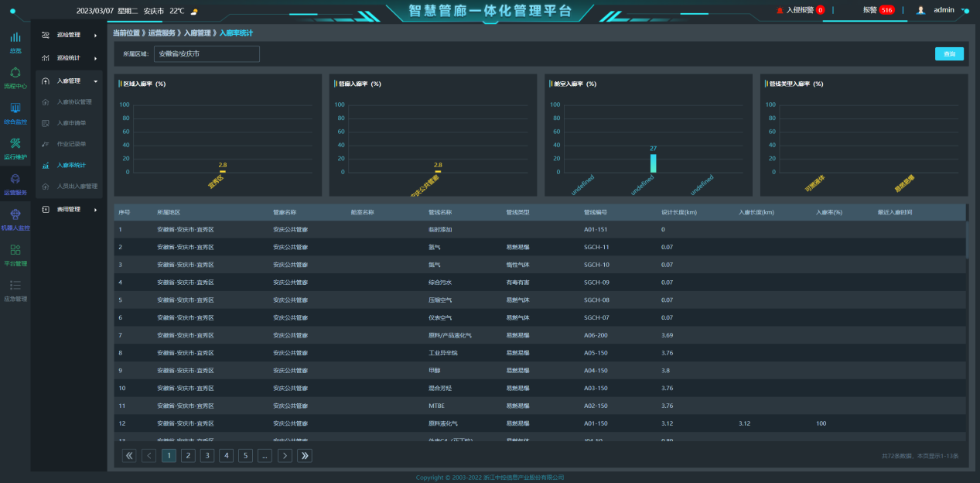Open the 流程中心 process center icon
Image resolution: width=980 pixels, height=483 pixels.
pos(15,72)
